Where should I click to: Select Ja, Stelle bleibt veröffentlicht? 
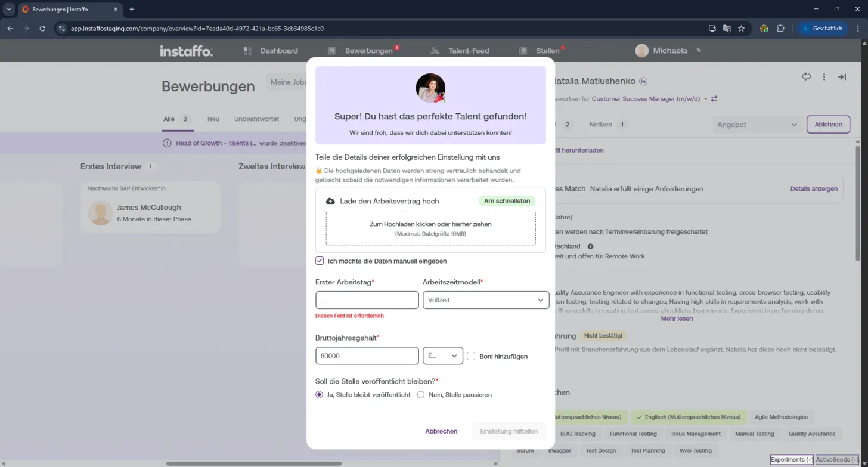(x=319, y=394)
